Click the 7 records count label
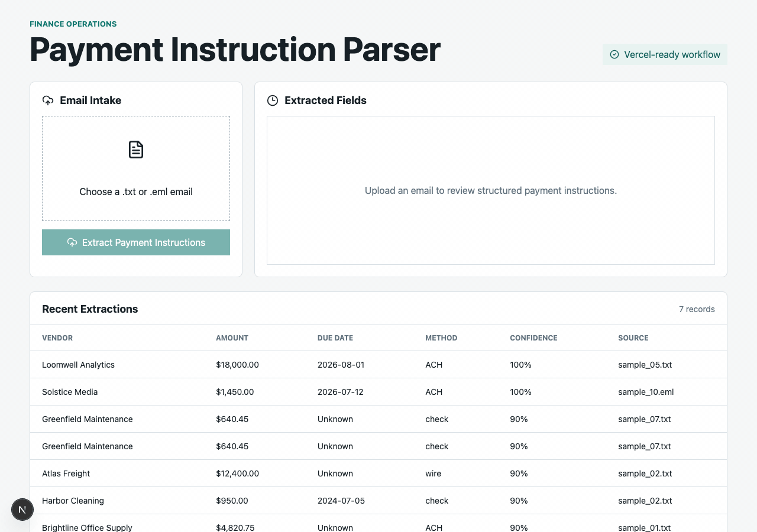The image size is (757, 532). pyautogui.click(x=697, y=309)
